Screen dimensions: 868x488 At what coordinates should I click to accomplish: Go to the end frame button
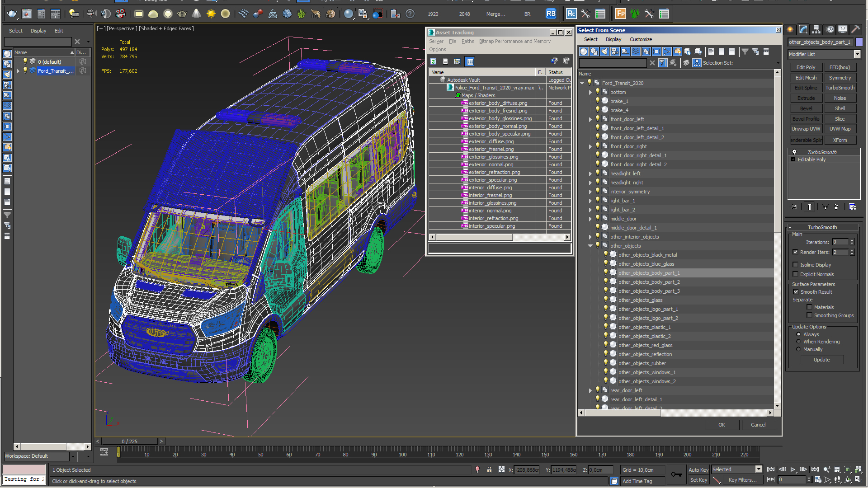tap(815, 469)
